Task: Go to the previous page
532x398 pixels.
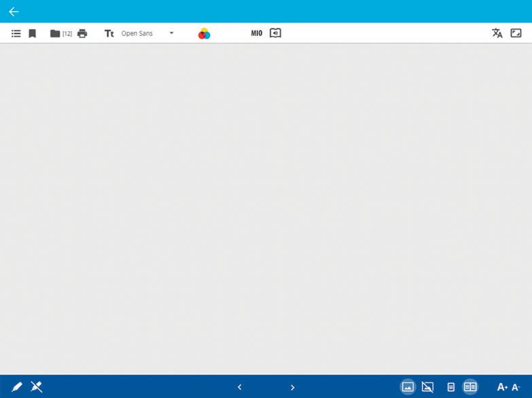Action: [240, 387]
